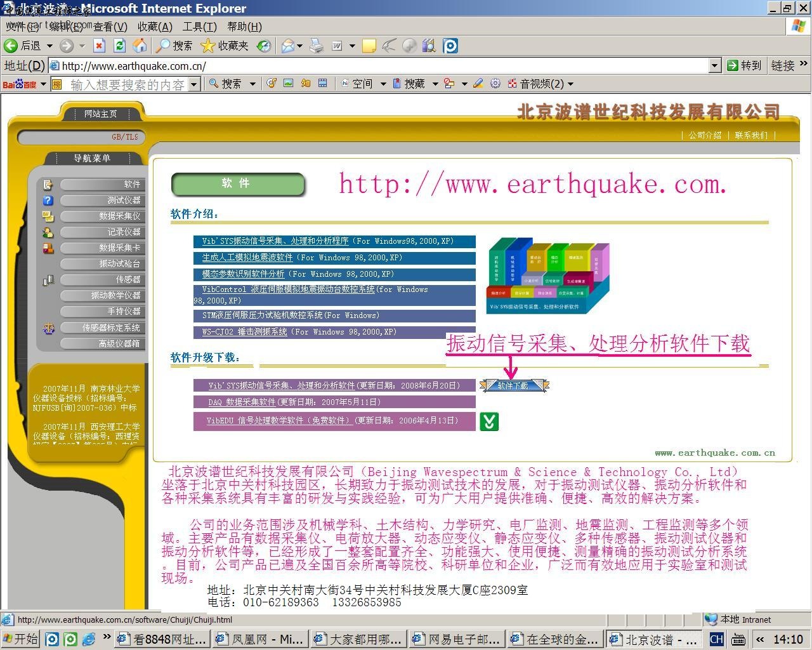Screen dimensions: 812x650
Task: Click the Baidu toolbar picture search icon
Action: tap(289, 83)
